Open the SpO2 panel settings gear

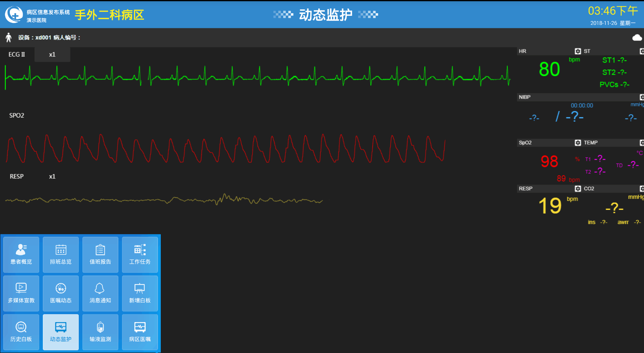578,143
